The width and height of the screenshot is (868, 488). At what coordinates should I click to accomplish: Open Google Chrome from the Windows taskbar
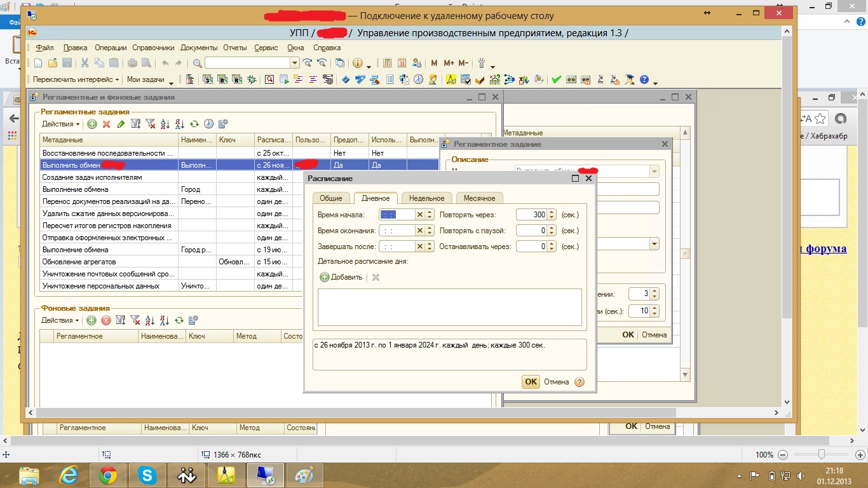pos(107,475)
